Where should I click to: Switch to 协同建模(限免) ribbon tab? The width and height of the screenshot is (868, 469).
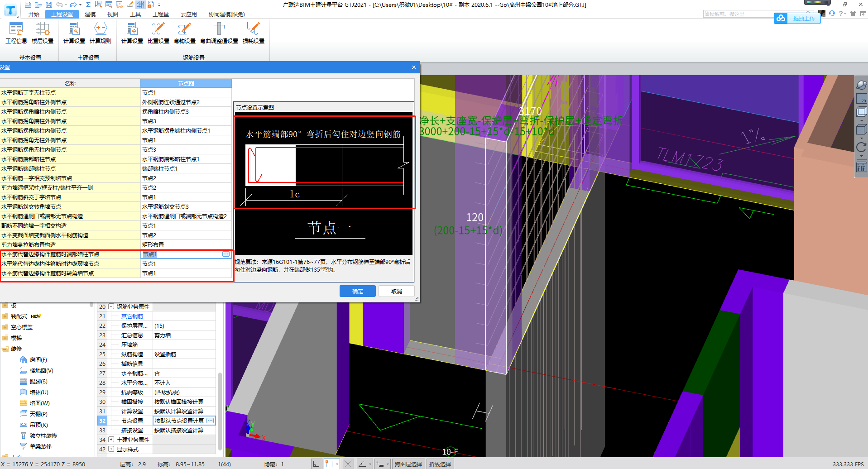pos(226,14)
